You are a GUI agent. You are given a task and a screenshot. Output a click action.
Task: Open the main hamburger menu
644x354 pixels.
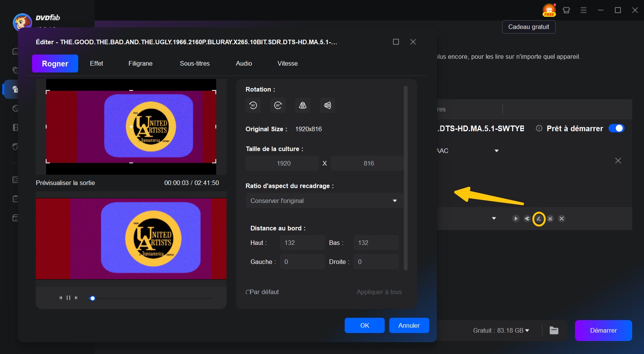coord(583,10)
